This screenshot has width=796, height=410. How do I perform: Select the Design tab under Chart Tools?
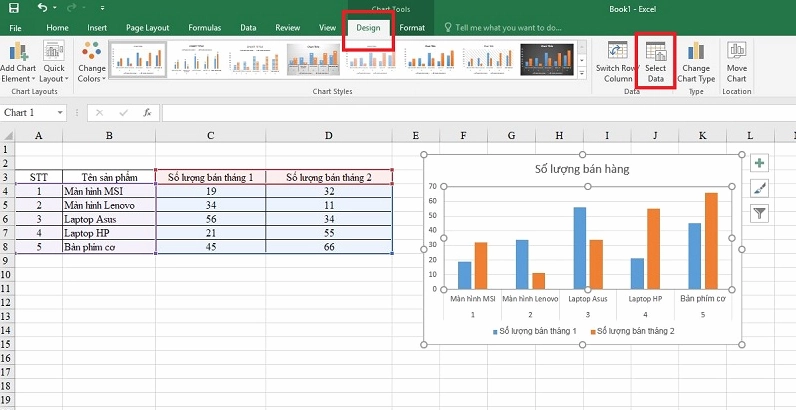tap(368, 28)
